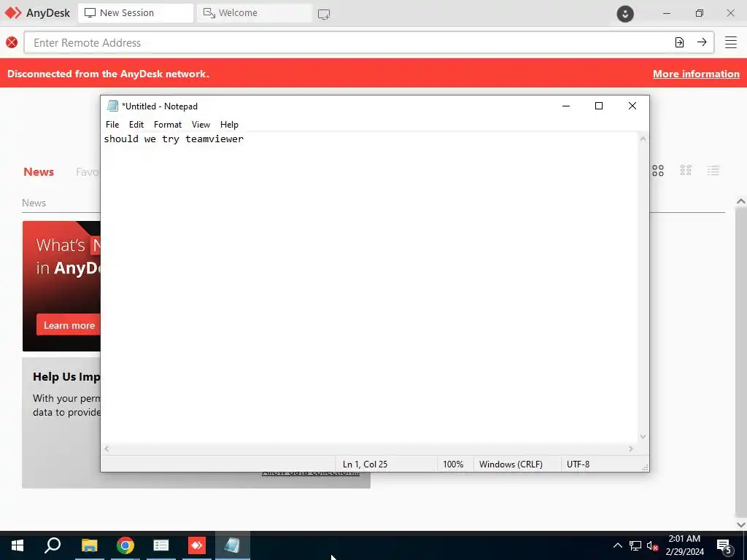Switch to large tiles view in AnyDesk
The height and width of the screenshot is (560, 747).
coord(658,171)
